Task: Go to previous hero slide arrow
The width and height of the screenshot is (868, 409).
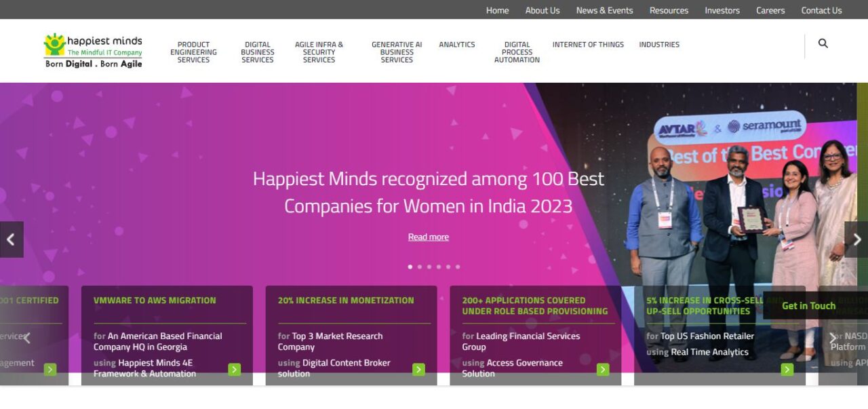Action: (12, 239)
